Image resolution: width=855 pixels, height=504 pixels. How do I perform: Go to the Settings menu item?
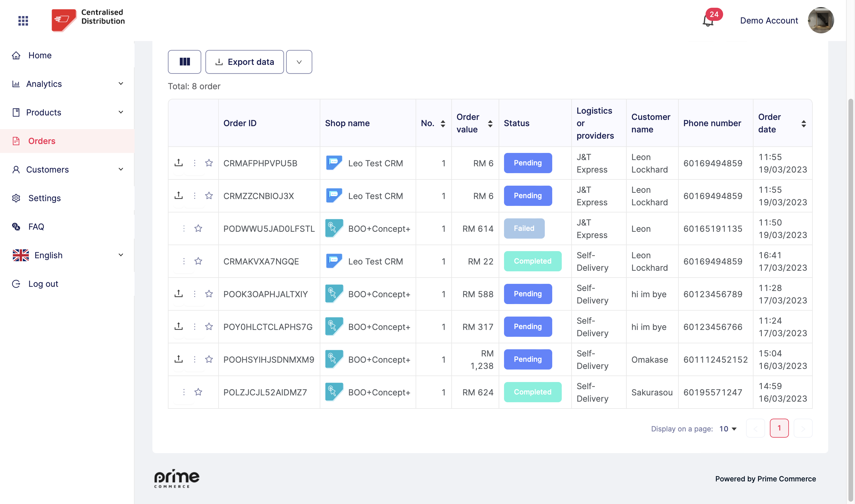coord(44,198)
